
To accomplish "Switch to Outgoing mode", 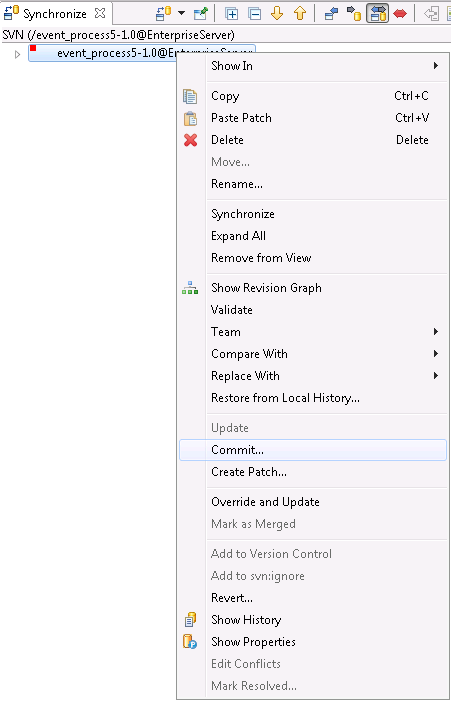I will tap(354, 13).
